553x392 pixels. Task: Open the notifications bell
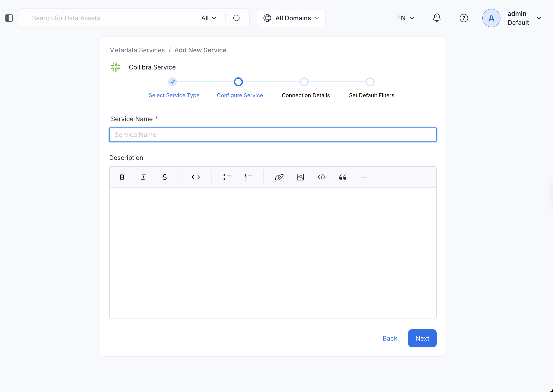[x=437, y=18]
